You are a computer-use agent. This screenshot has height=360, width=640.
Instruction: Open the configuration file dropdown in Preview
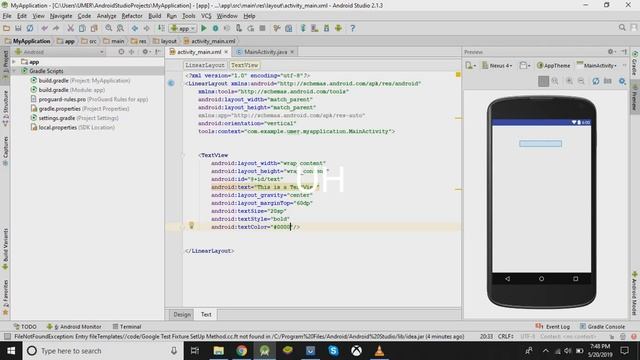click(x=471, y=65)
